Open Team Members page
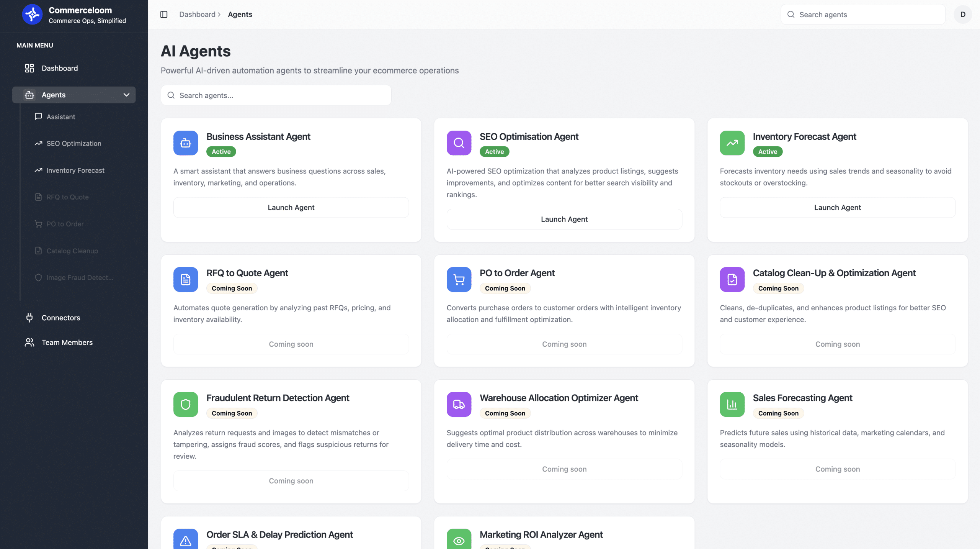980x549 pixels. coord(67,343)
